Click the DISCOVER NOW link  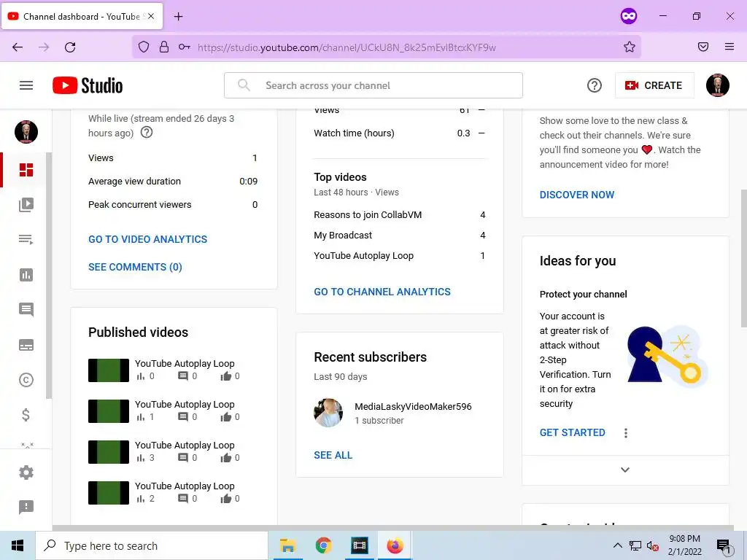(577, 195)
